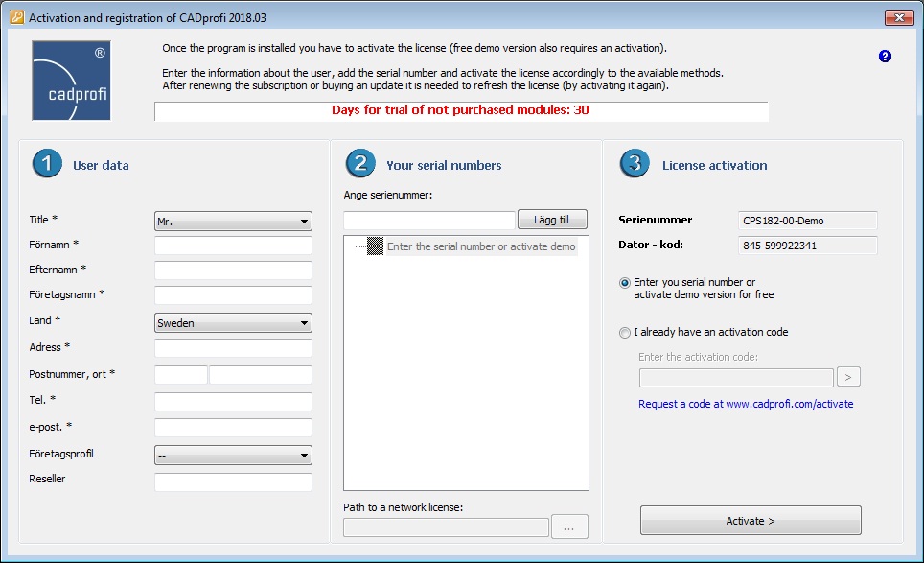
Task: Expand the Företagsprofil dropdown
Action: pyautogui.click(x=233, y=456)
